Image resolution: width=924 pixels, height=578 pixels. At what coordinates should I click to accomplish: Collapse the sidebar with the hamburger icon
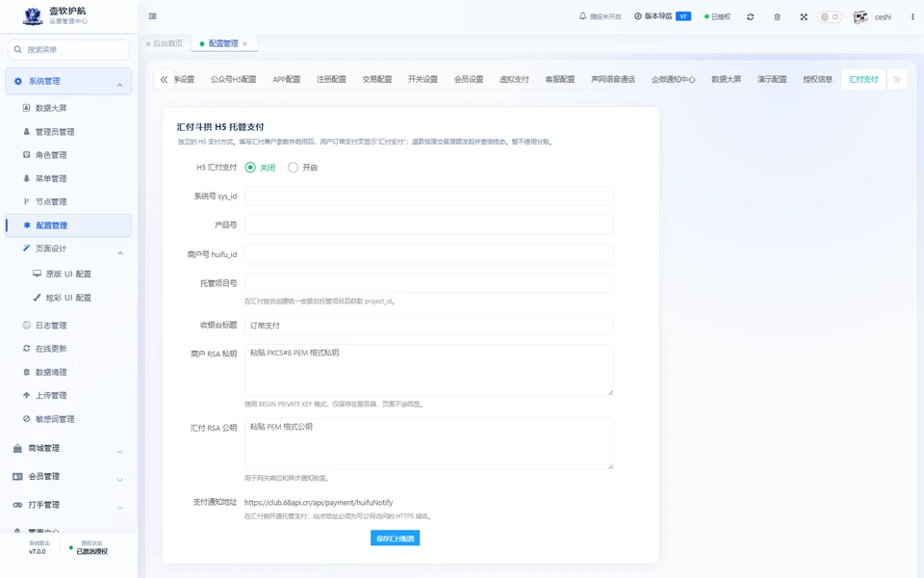153,16
